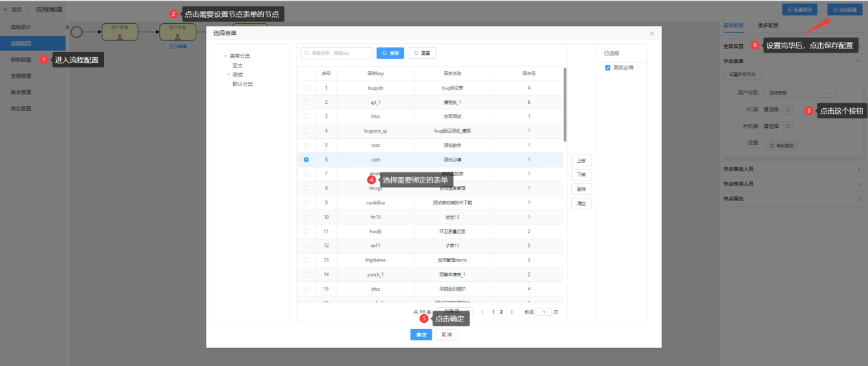Click the form name search input field
Screen dimensions: 868x366
pyautogui.click(x=337, y=53)
